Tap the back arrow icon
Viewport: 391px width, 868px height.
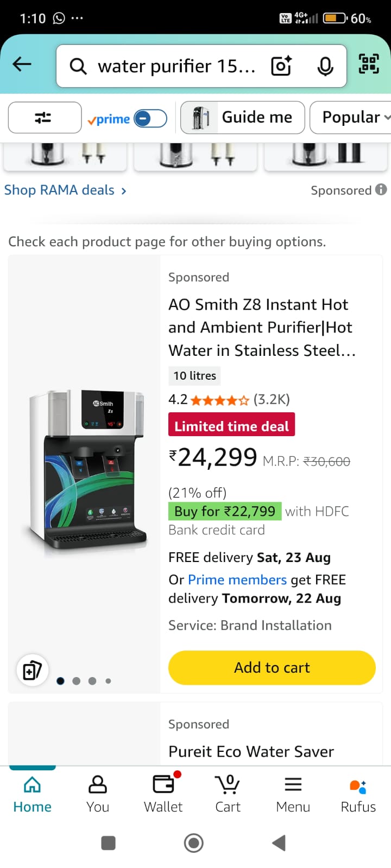(22, 65)
